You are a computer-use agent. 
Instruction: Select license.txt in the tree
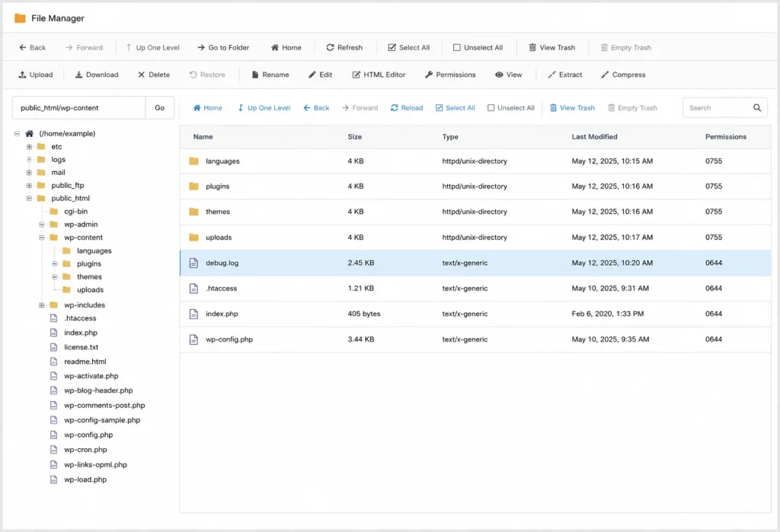tap(81, 347)
